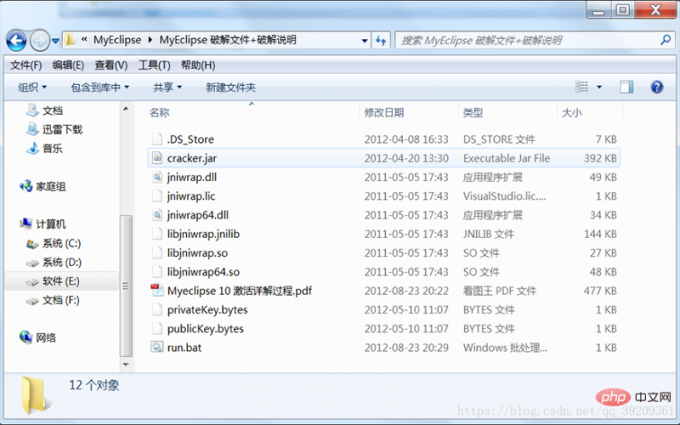
Task: Select the run.bat file icon
Action: coord(157,347)
